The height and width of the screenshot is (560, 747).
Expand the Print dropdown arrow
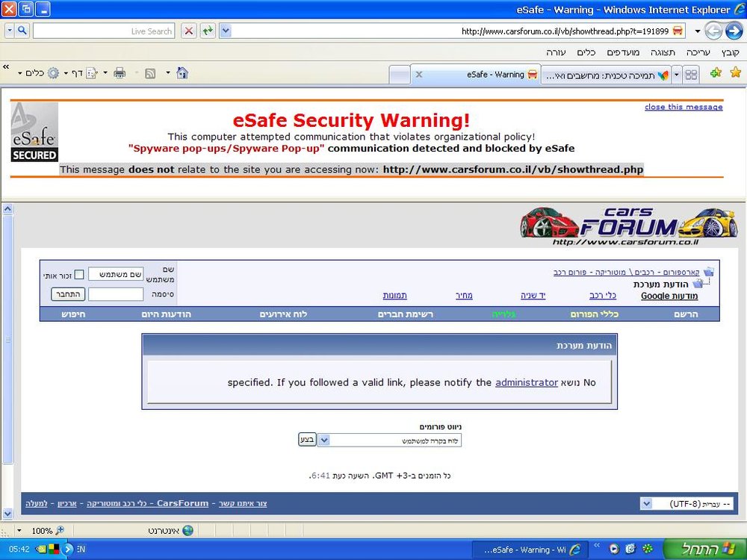click(105, 73)
